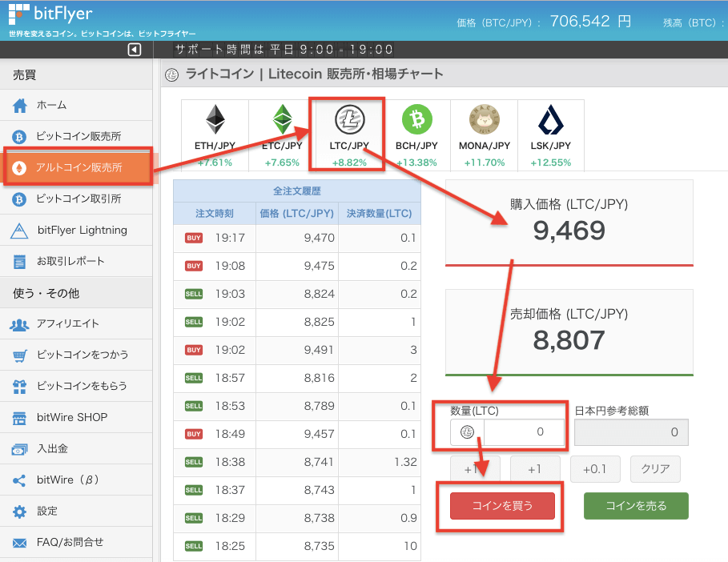Click the price 8,735 in the table

click(x=319, y=546)
